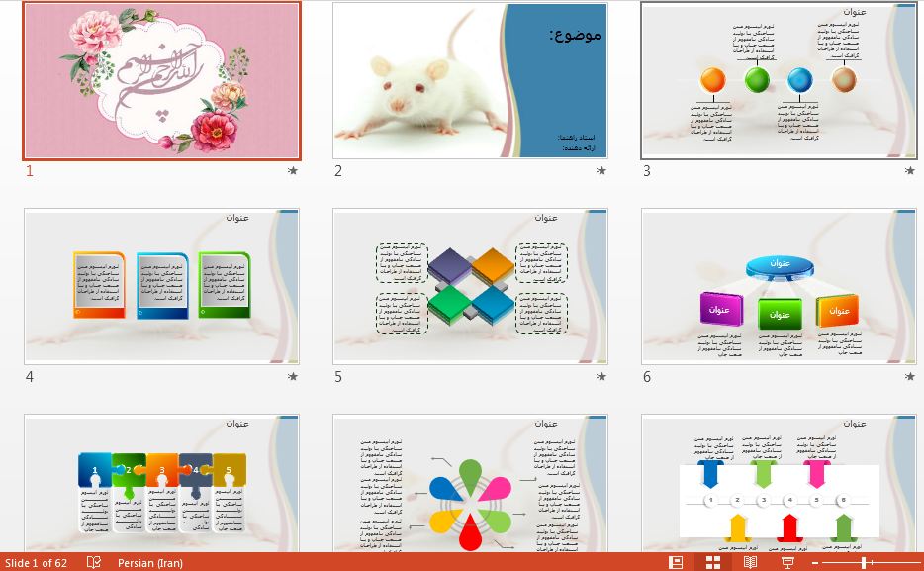The image size is (924, 571).
Task: Select the slide with numbered puzzle pieces
Action: (161, 484)
